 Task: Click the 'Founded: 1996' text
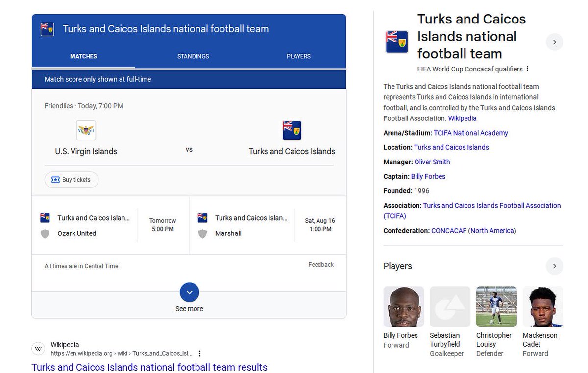(x=406, y=191)
